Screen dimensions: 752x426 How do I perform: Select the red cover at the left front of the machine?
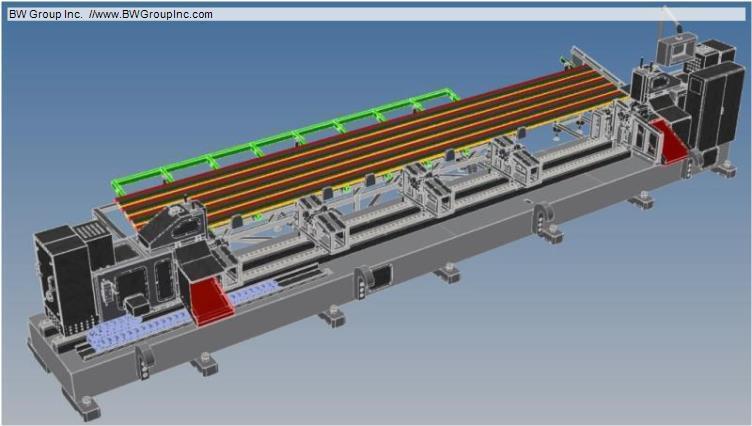(211, 301)
